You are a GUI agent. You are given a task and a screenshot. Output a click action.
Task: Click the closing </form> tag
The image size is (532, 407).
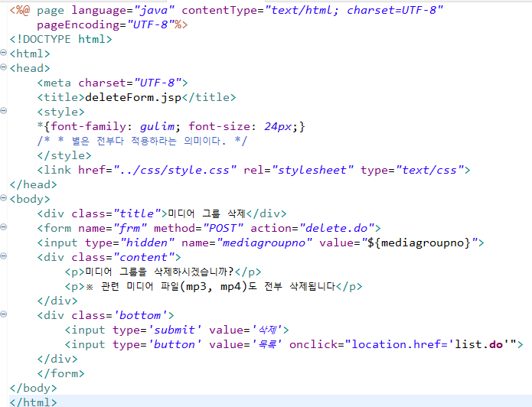coord(60,374)
